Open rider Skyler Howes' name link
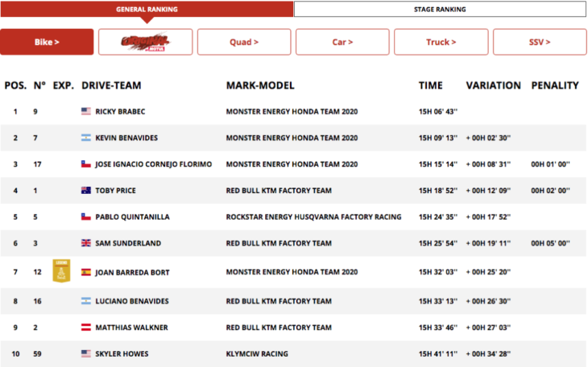The width and height of the screenshot is (588, 367). pyautogui.click(x=122, y=353)
